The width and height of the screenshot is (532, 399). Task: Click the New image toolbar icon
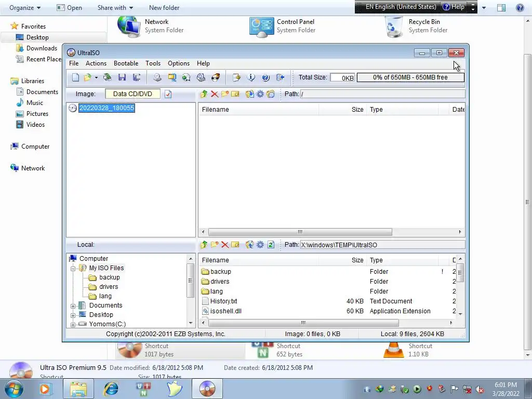point(75,77)
